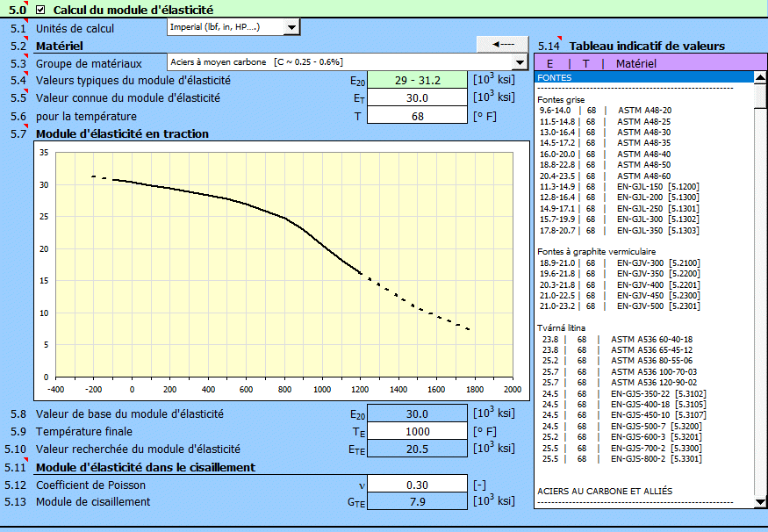Select the EN-GJS-400-18 [5.3105] row
Image resolution: width=768 pixels, height=532 pixels.
click(644, 404)
